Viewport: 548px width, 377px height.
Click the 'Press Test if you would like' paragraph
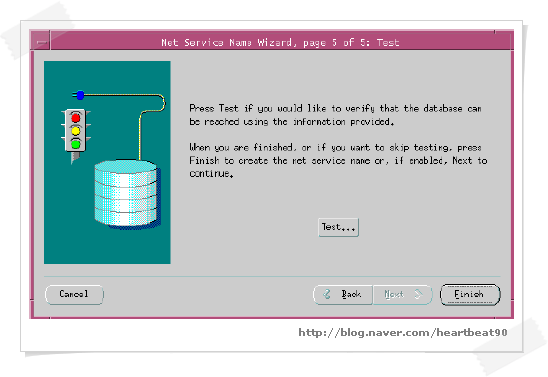tap(335, 115)
